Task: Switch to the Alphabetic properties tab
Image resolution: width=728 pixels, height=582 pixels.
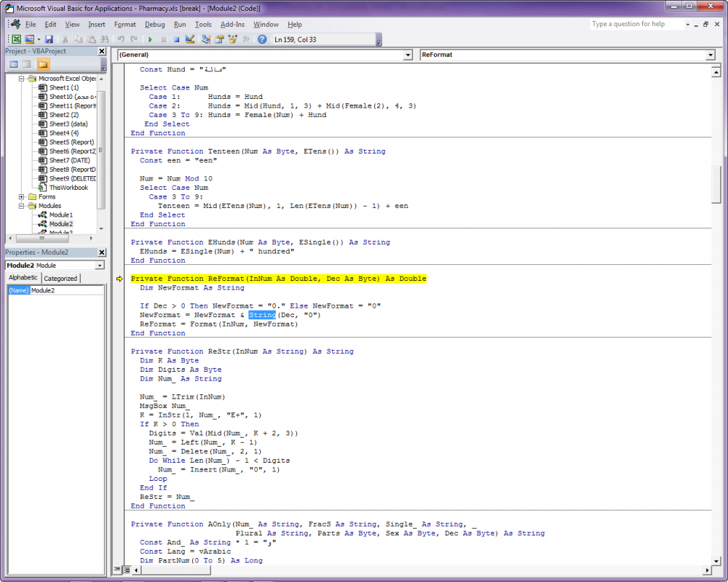Action: click(23, 277)
